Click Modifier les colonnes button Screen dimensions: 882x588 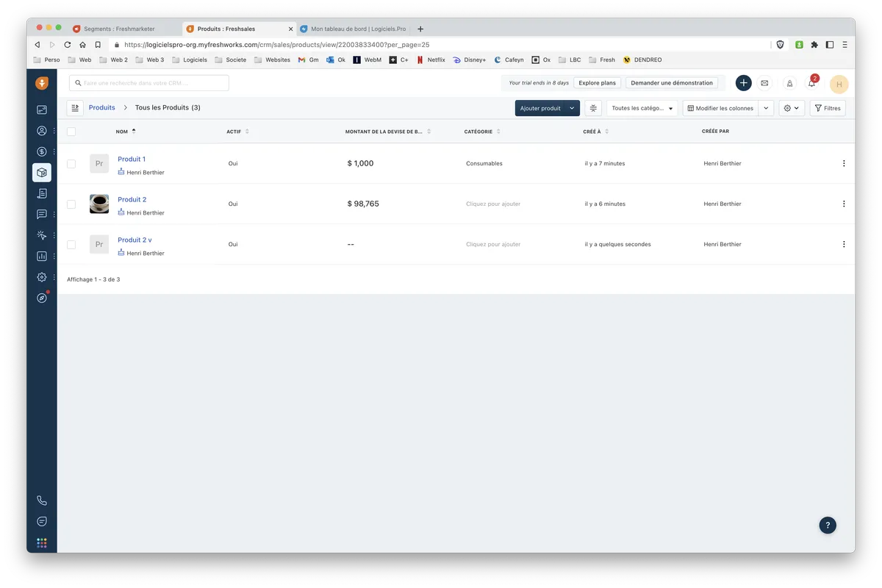click(720, 108)
